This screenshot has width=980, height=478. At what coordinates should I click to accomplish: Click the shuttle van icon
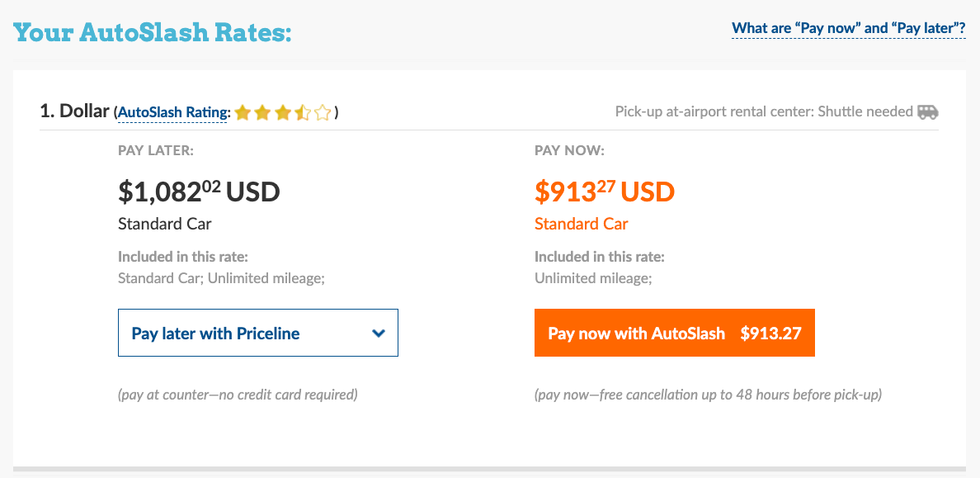(x=928, y=111)
